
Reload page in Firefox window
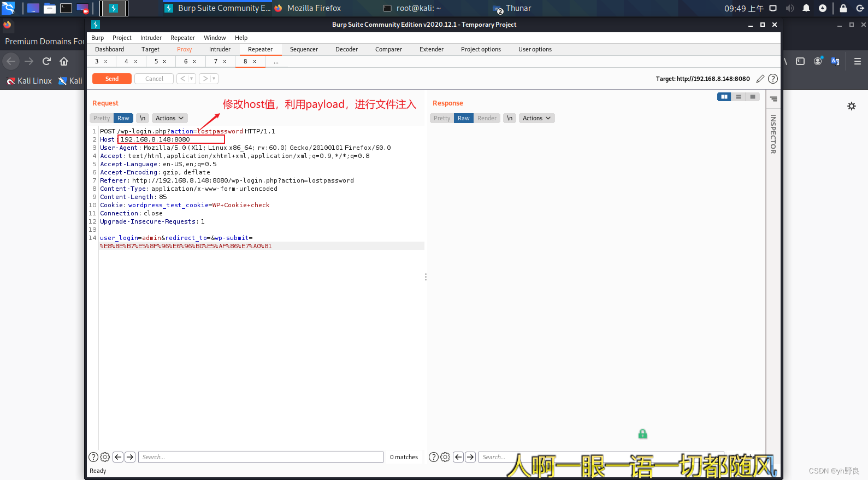(46, 61)
